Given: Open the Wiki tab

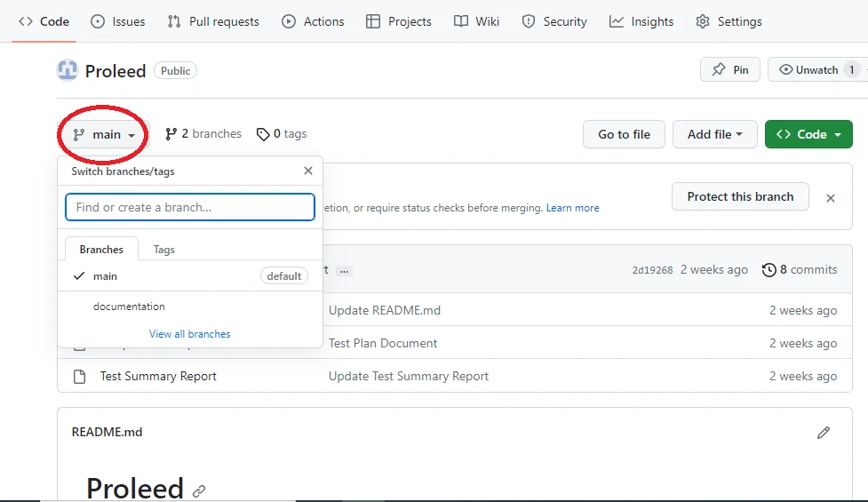Looking at the screenshot, I should [476, 21].
